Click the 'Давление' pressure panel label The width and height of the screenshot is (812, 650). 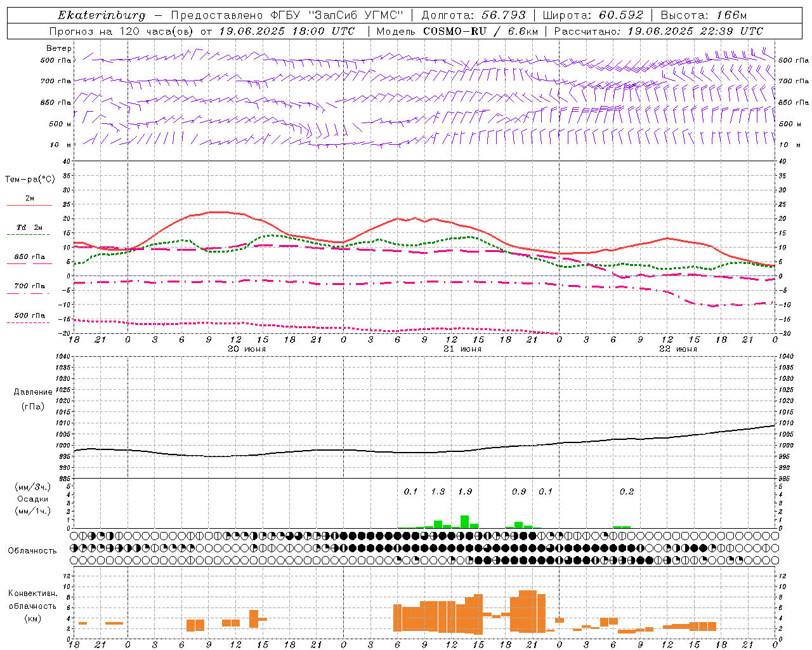33,392
